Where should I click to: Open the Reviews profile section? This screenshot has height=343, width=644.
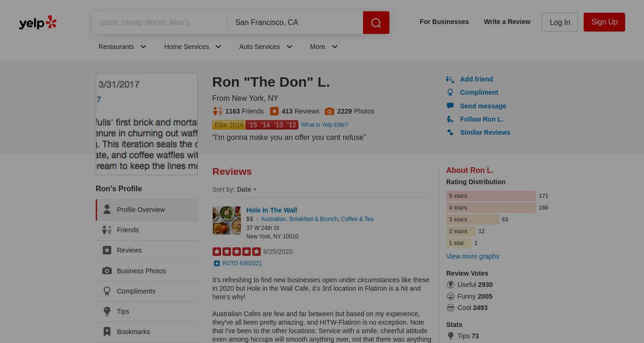(x=147, y=250)
